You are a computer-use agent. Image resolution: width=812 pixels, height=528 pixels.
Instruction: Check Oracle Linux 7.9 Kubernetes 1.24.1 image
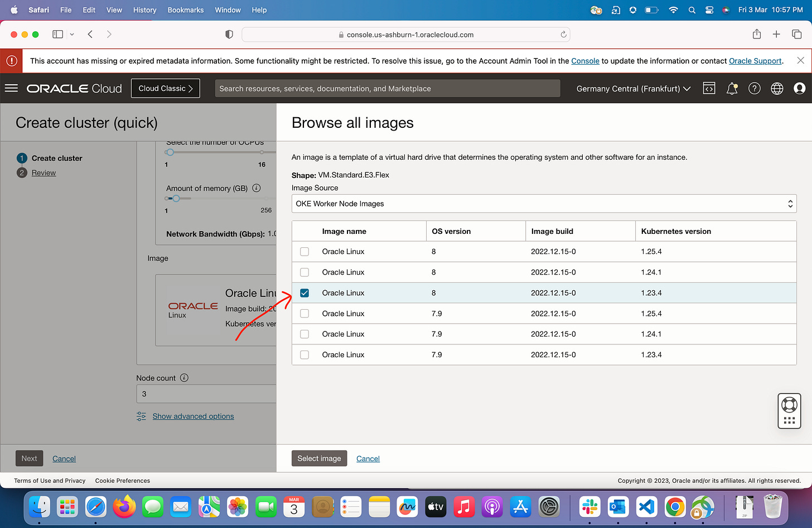point(304,334)
